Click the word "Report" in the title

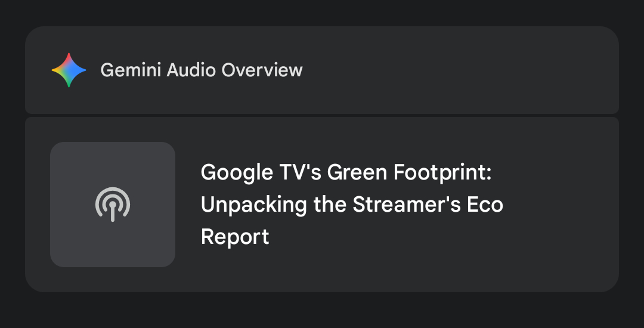tap(235, 237)
